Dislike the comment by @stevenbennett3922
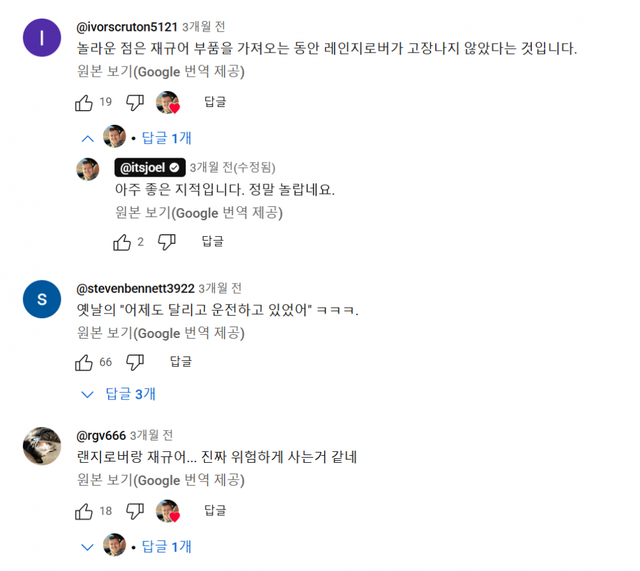 click(x=135, y=362)
